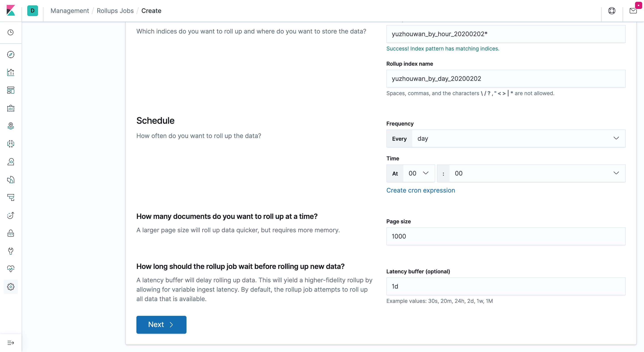The height and width of the screenshot is (352, 644).
Task: Click the Rollup index name field
Action: click(x=506, y=79)
